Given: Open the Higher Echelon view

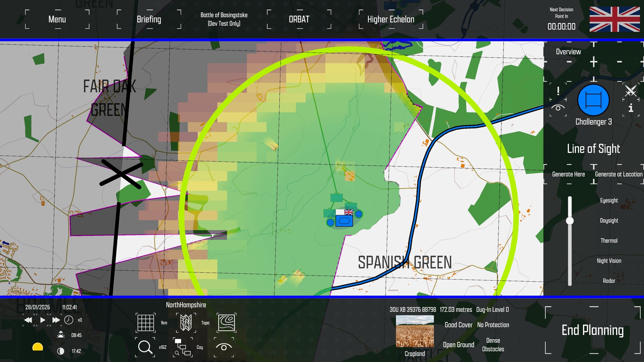Looking at the screenshot, I should tap(391, 19).
